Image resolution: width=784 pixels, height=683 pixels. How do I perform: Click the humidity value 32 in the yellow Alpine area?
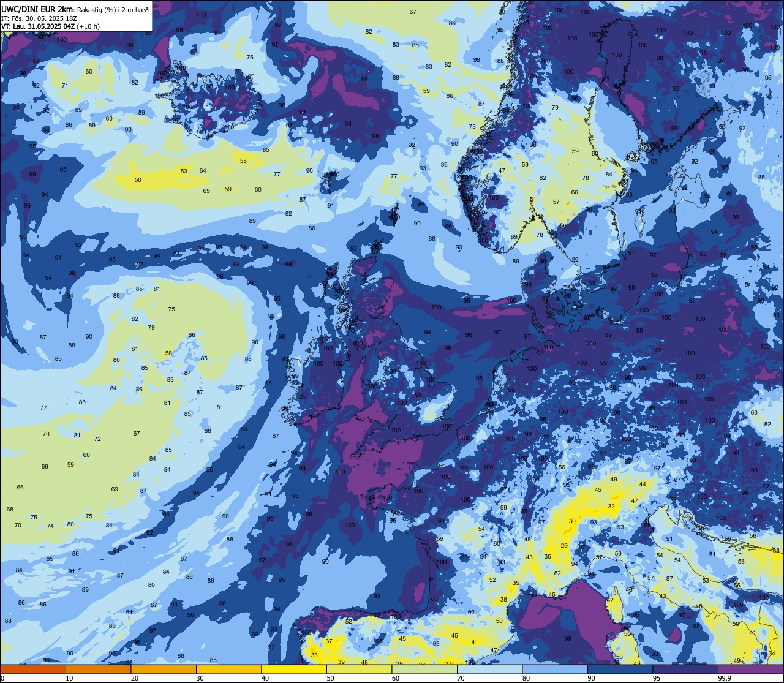[611, 506]
